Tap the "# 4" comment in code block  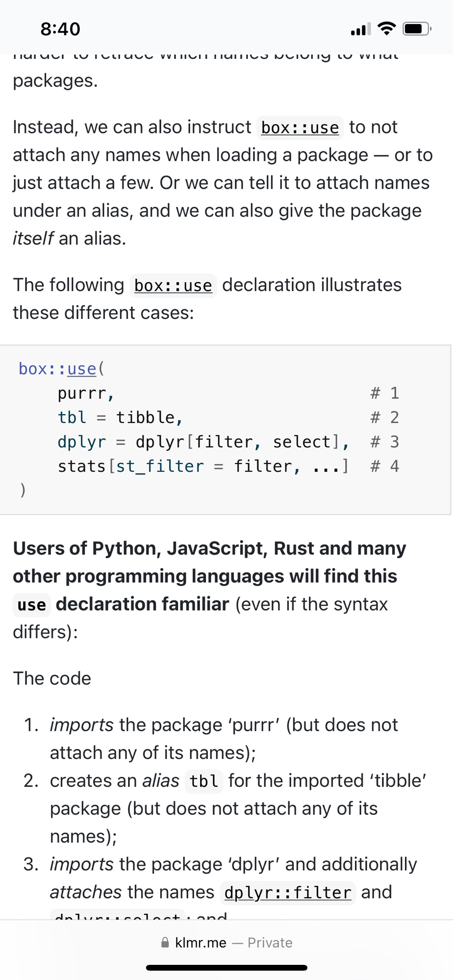[384, 466]
